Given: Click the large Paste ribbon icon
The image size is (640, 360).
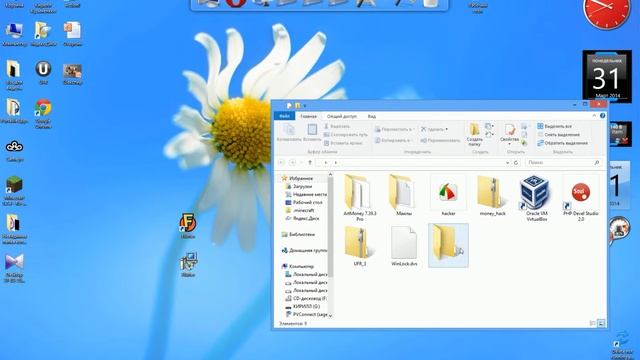Looking at the screenshot, I should [x=312, y=133].
